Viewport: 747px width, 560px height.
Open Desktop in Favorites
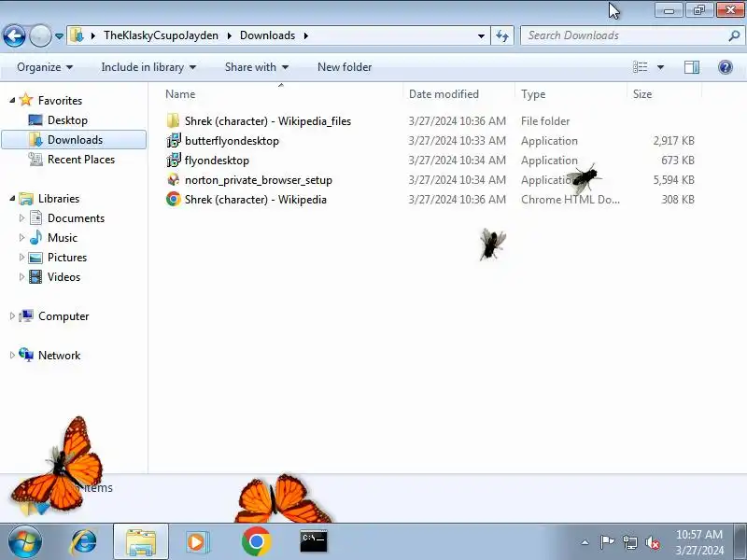(x=67, y=120)
